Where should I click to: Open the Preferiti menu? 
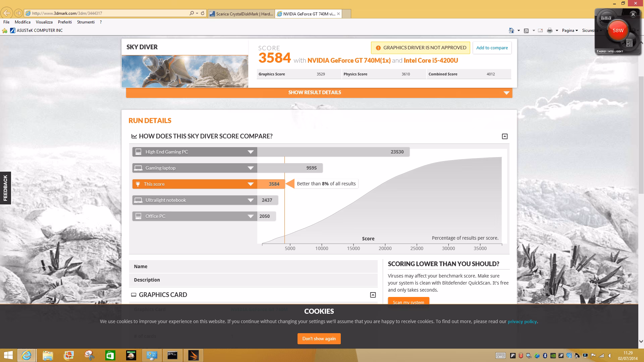[x=65, y=22]
